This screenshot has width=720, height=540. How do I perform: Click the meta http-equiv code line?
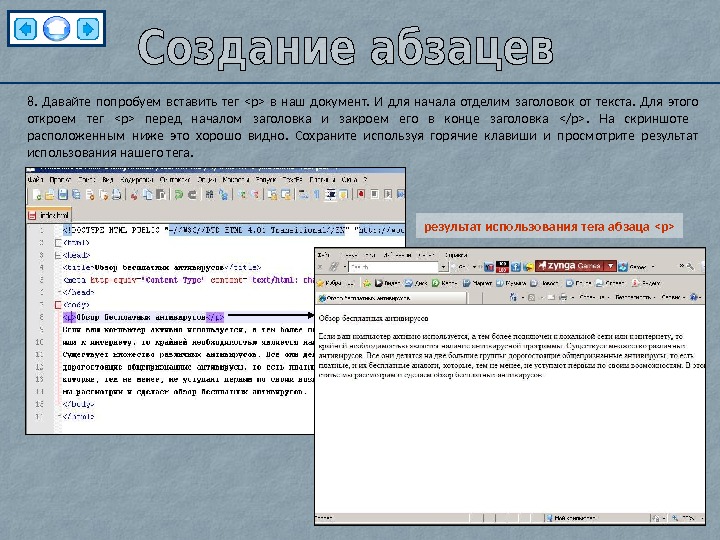pyautogui.click(x=188, y=280)
